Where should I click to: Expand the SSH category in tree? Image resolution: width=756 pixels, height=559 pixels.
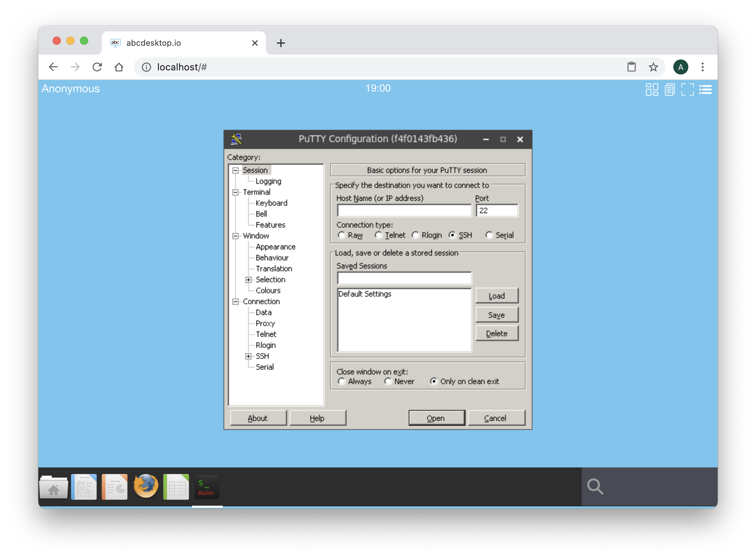coord(248,356)
